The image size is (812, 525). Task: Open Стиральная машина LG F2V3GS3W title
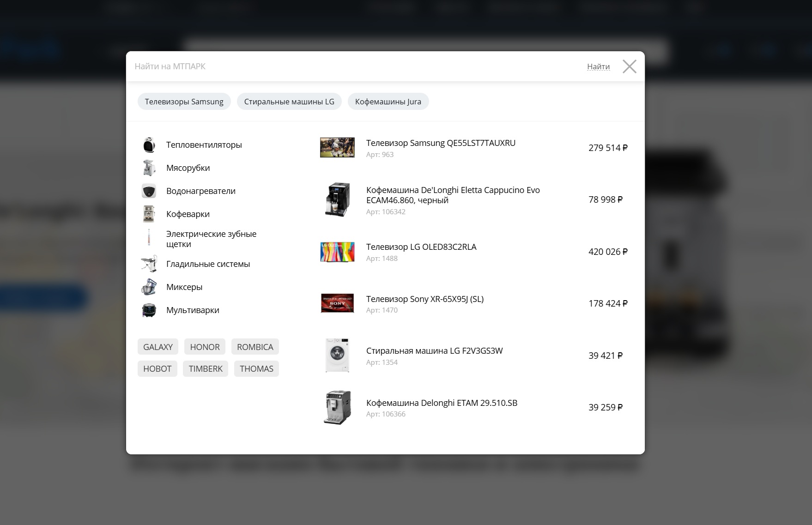pyautogui.click(x=434, y=351)
